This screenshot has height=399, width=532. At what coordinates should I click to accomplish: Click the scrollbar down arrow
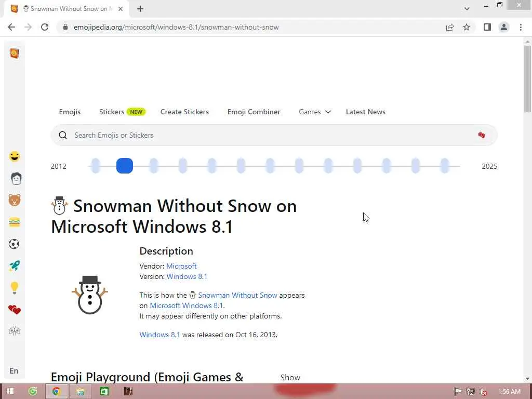527,379
